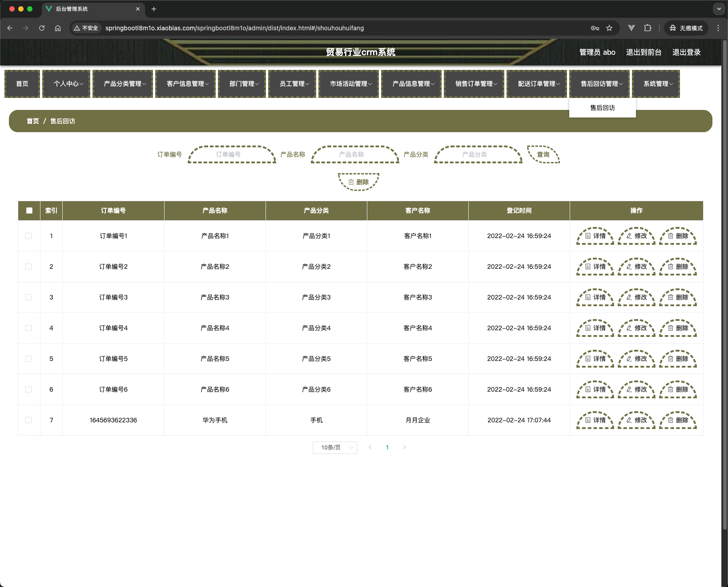Viewport: 728px width, 587px height.
Task: Go to the previous page arrow
Action: (x=370, y=447)
